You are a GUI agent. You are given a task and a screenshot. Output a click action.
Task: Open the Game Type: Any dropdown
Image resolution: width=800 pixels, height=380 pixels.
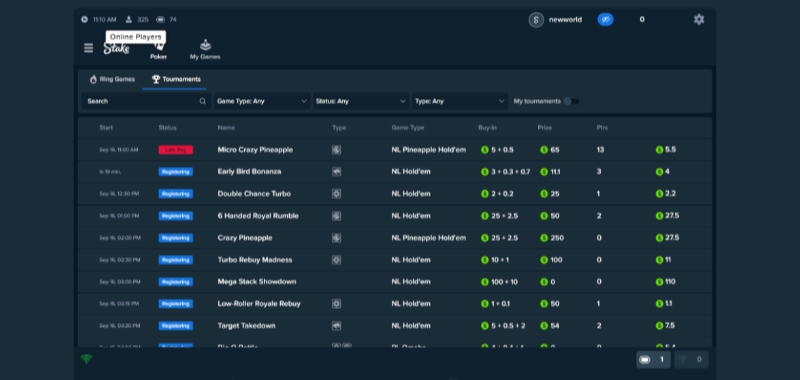tap(262, 101)
